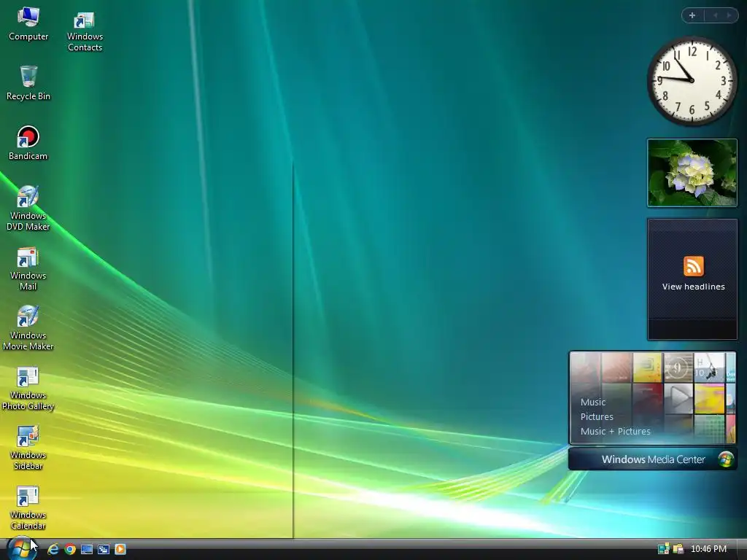The width and height of the screenshot is (747, 560).
Task: Select Pictures in the Media Center gadget
Action: pos(597,416)
